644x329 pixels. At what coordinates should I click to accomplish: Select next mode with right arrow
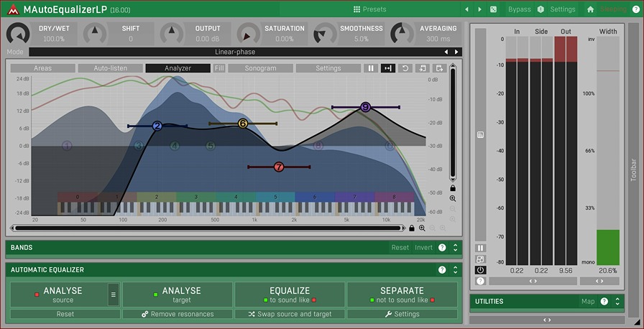pyautogui.click(x=456, y=52)
